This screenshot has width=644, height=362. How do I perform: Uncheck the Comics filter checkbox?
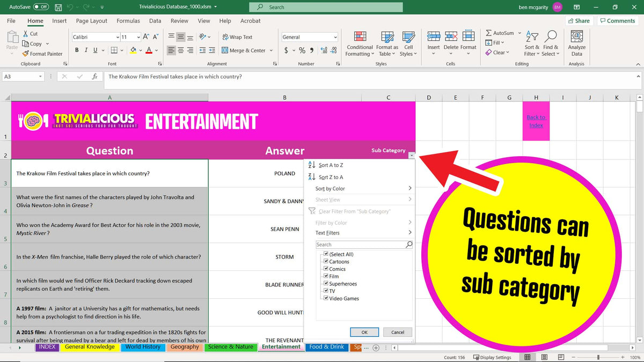pos(326,269)
